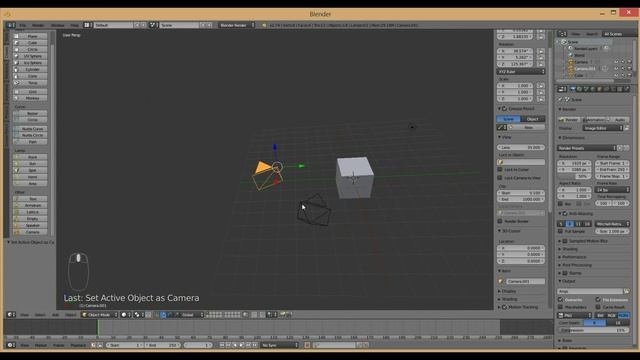The image size is (640, 360).
Task: Open the Render Presets dropdown
Action: coord(587,148)
